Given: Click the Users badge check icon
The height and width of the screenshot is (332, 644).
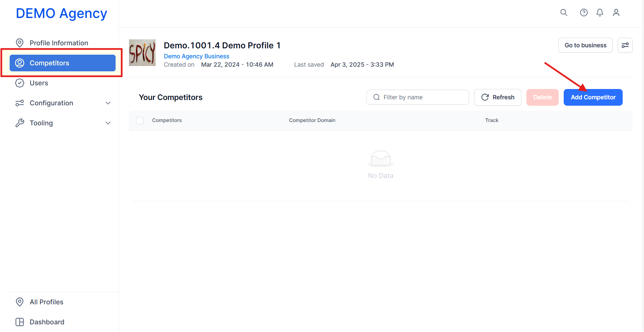Looking at the screenshot, I should (20, 83).
